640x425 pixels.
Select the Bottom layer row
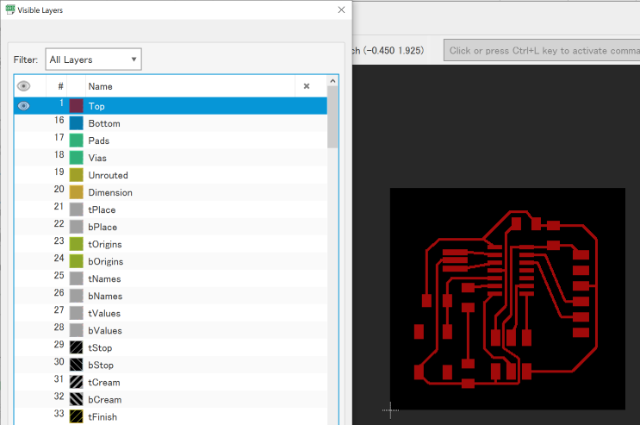click(x=171, y=123)
